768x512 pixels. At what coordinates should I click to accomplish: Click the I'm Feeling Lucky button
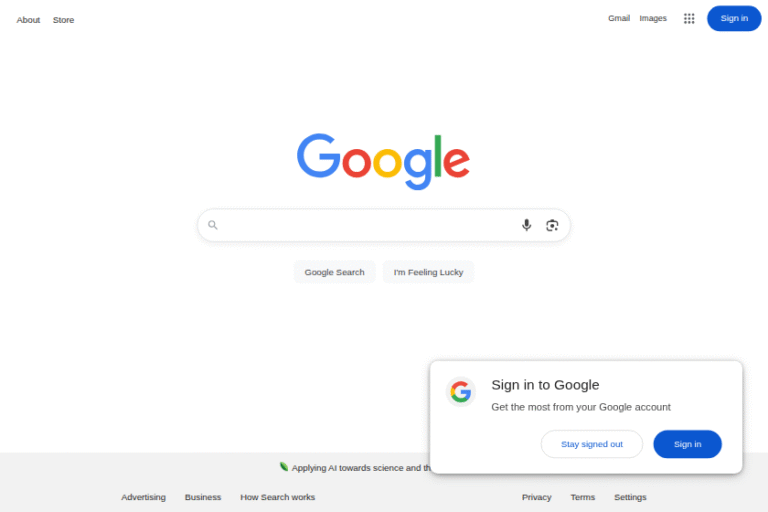pos(428,272)
